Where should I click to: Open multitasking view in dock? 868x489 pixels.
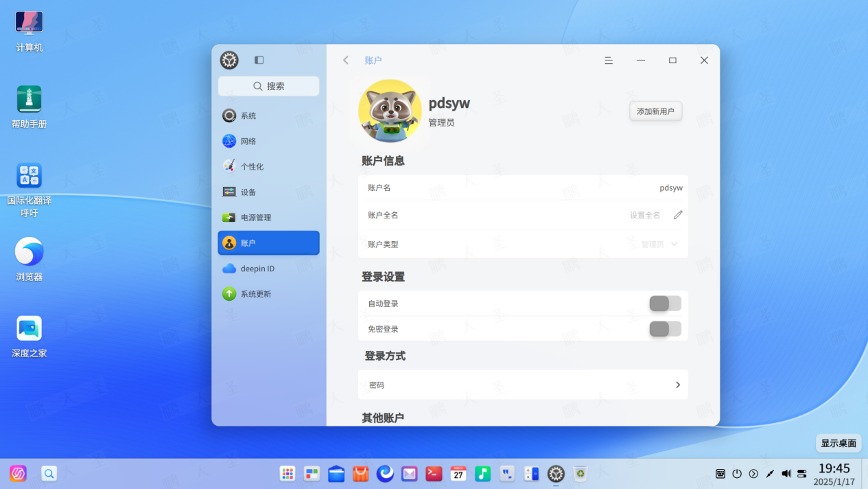click(312, 473)
